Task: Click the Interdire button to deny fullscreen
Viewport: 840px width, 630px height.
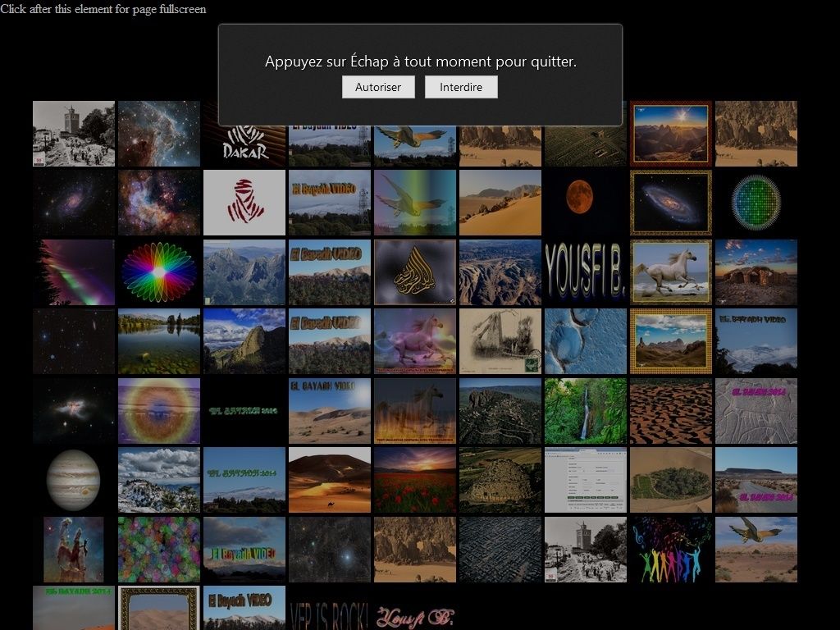Action: pyautogui.click(x=461, y=87)
